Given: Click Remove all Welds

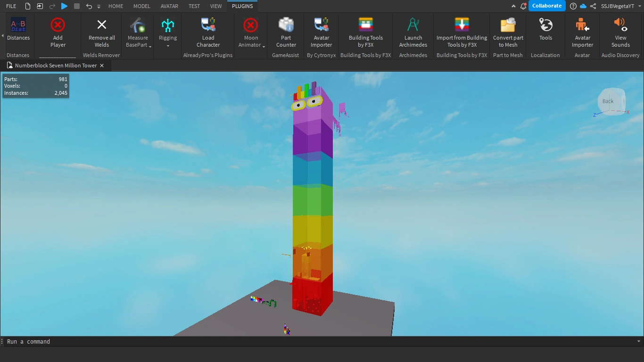Looking at the screenshot, I should coord(101,32).
